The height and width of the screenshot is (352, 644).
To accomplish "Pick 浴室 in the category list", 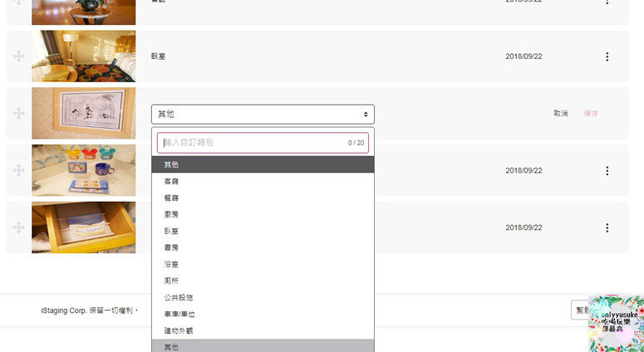I will (263, 264).
